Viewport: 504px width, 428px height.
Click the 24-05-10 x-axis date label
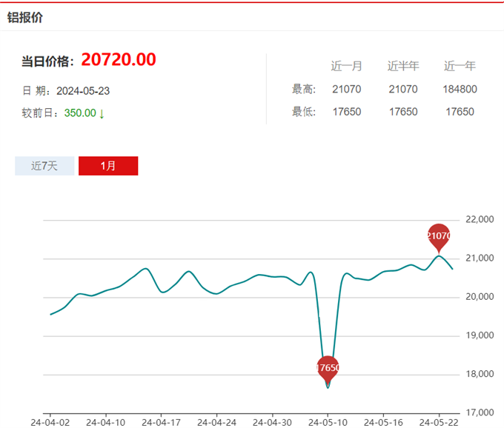pos(328,422)
